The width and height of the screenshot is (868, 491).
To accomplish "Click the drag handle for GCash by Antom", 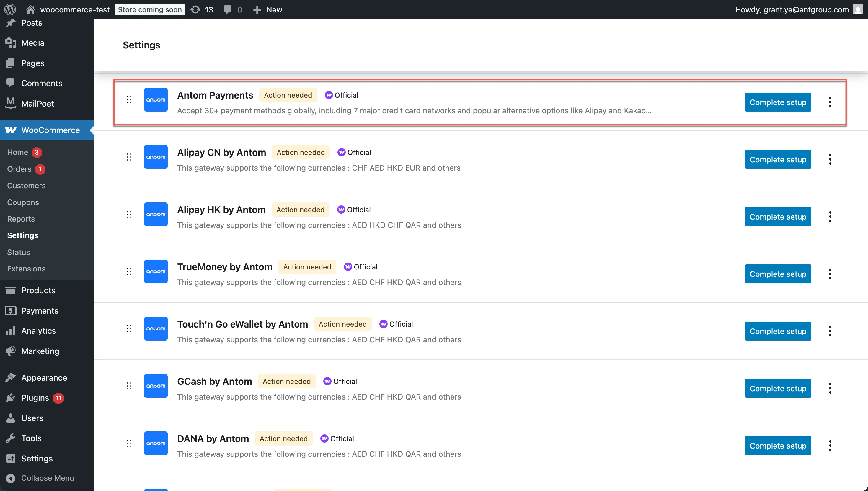I will tap(128, 386).
